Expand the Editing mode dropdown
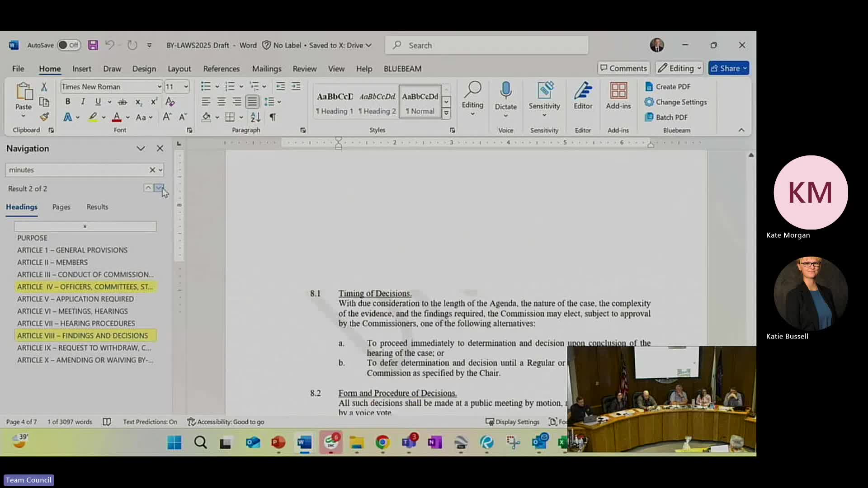 tap(698, 68)
